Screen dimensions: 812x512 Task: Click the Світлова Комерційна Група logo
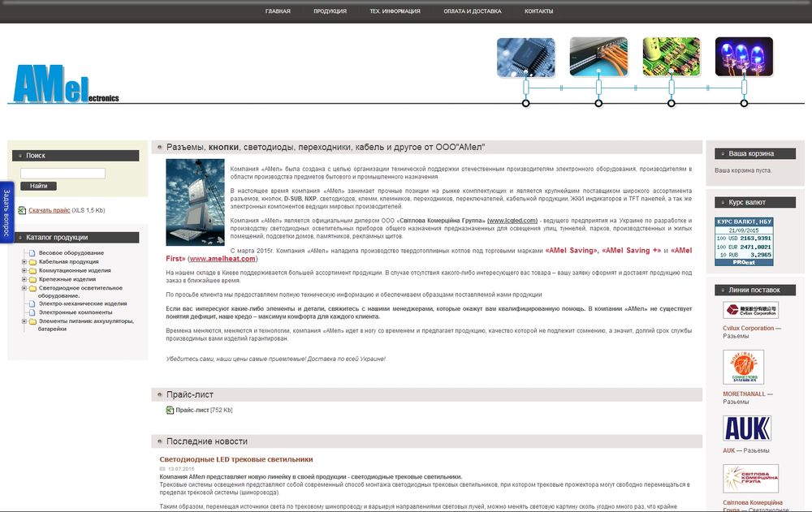pyautogui.click(x=751, y=479)
